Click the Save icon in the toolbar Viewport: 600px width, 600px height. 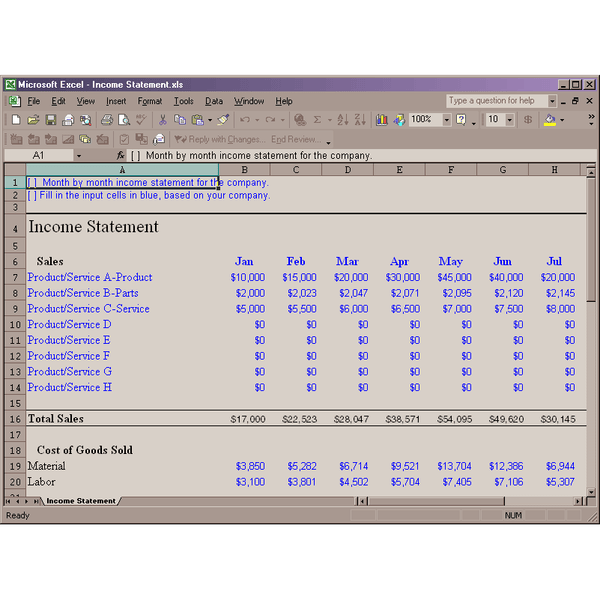tap(50, 120)
